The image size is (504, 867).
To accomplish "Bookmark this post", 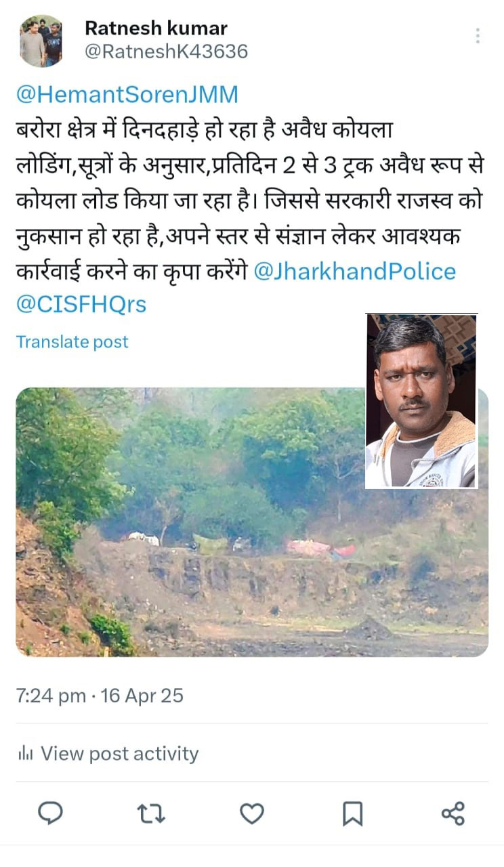I will click(352, 813).
